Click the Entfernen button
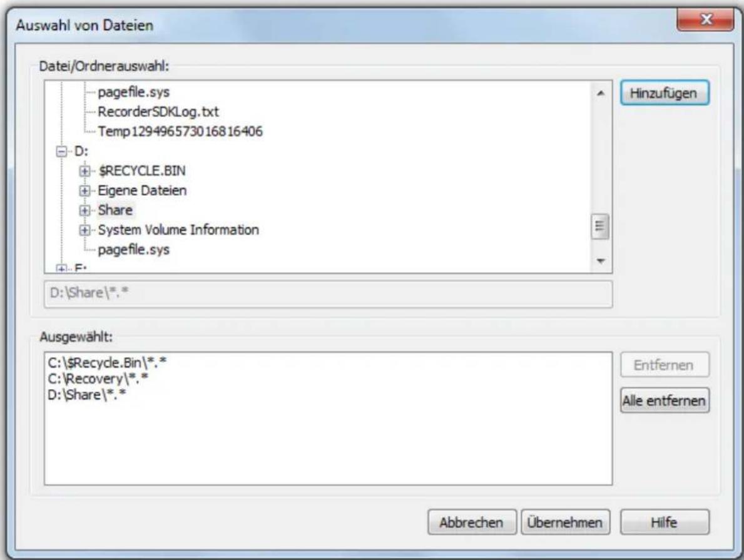This screenshot has height=560, width=744. coord(665,365)
